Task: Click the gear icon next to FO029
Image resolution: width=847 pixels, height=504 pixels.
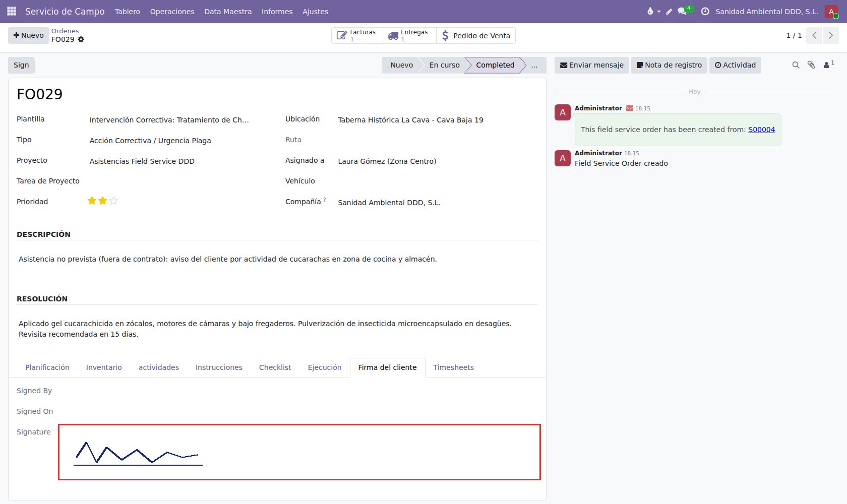Action: point(81,39)
